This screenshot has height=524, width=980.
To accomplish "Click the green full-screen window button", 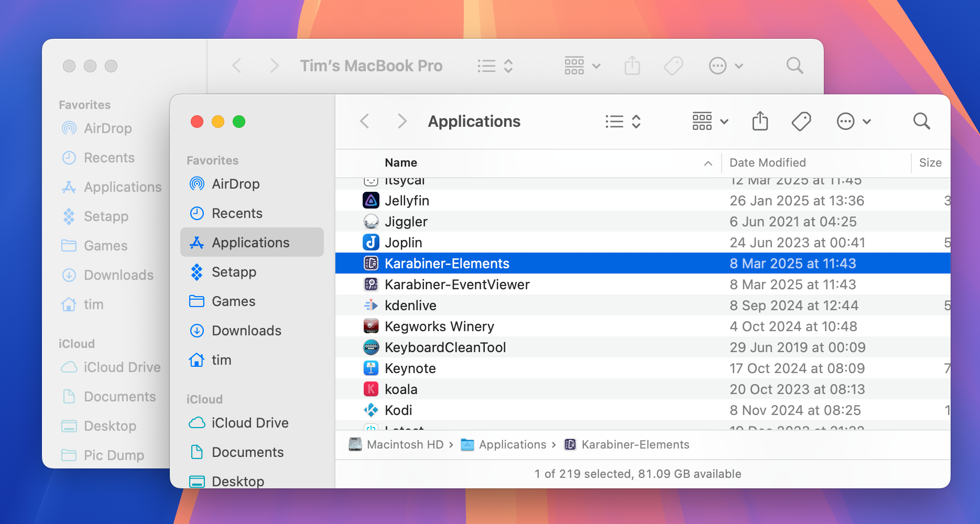I will coord(239,122).
